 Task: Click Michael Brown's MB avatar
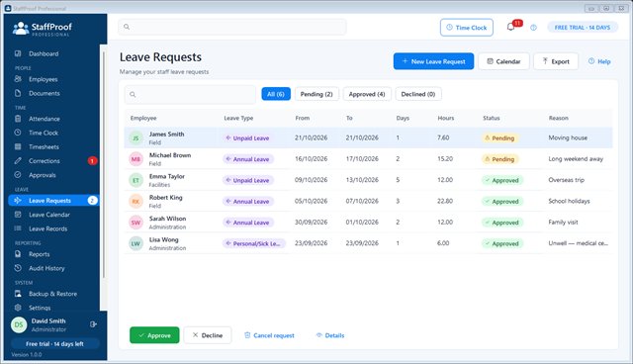click(x=136, y=159)
